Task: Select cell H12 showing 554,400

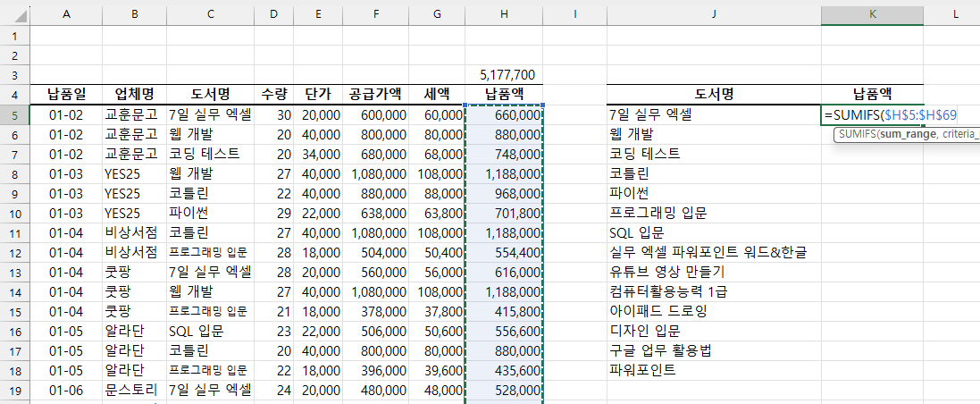Action: [504, 253]
